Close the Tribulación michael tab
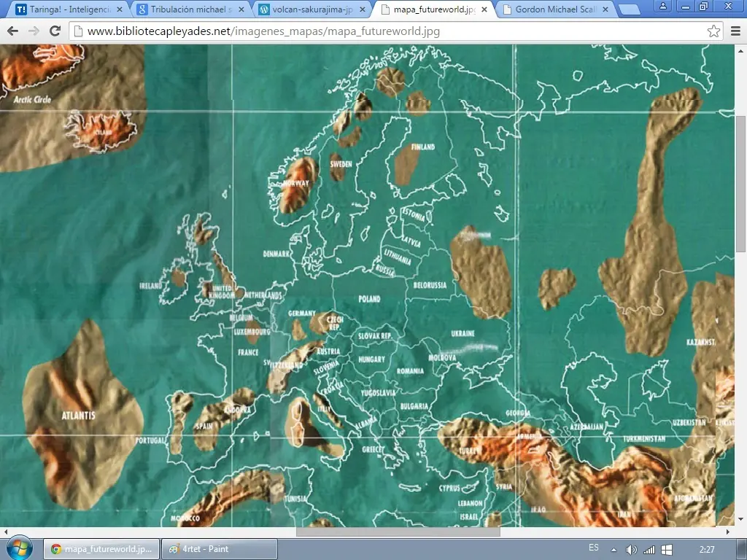The width and height of the screenshot is (747, 560). click(x=241, y=9)
